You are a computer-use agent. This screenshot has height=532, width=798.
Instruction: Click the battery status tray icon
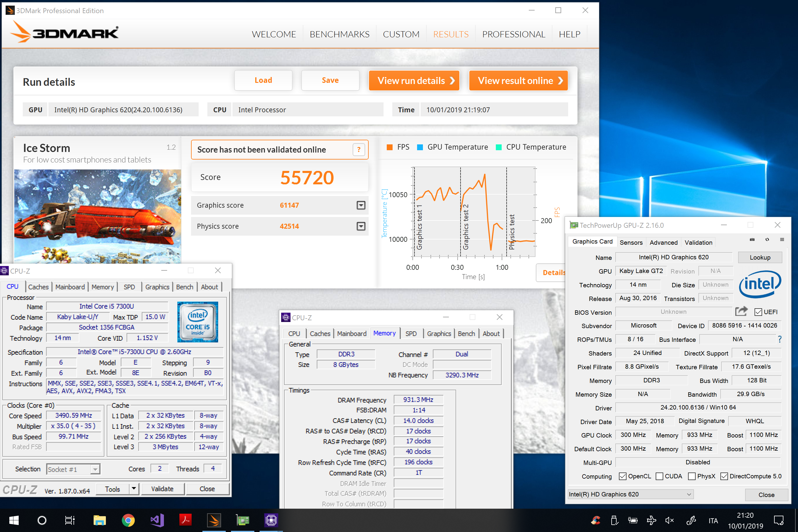pos(632,520)
